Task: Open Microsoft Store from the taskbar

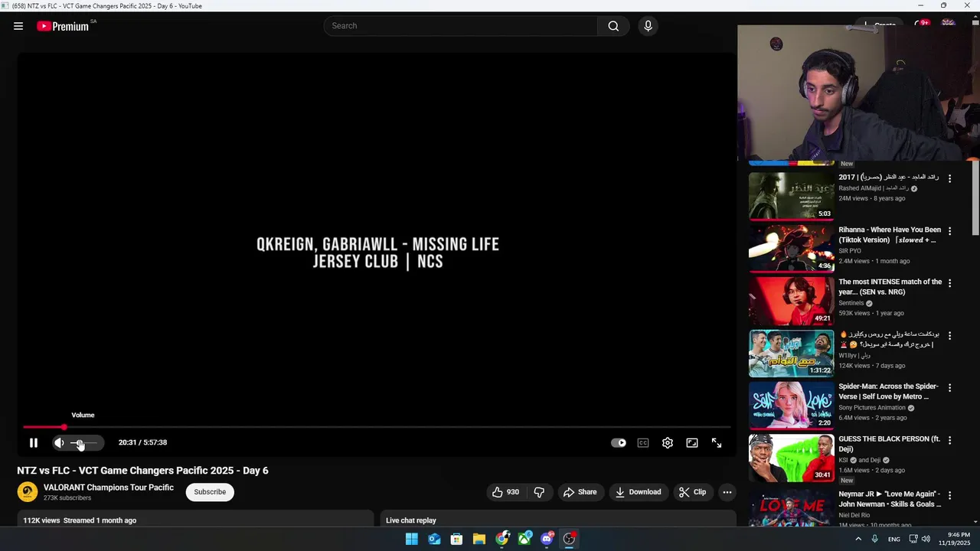Action: [456, 539]
